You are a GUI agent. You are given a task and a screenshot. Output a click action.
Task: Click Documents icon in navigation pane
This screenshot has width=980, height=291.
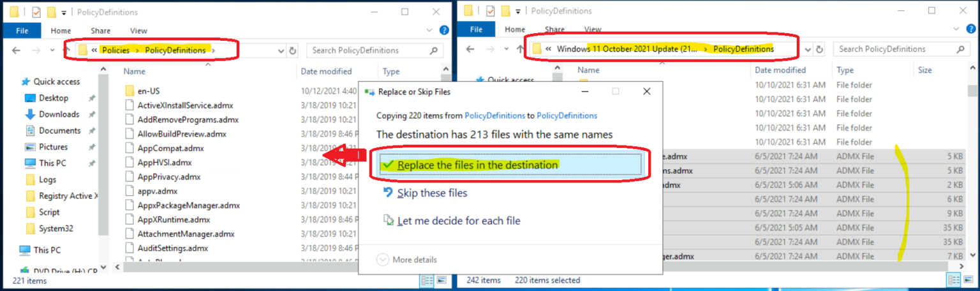(x=30, y=130)
